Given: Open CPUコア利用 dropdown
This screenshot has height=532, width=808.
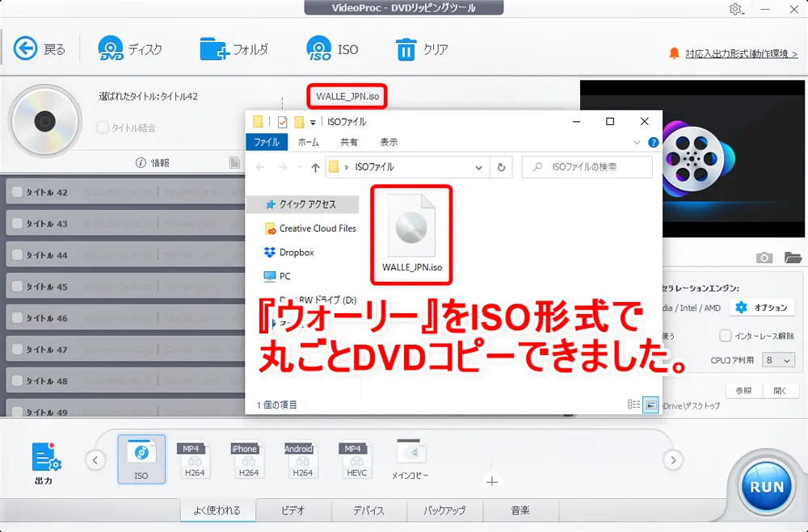Looking at the screenshot, I should point(778,360).
